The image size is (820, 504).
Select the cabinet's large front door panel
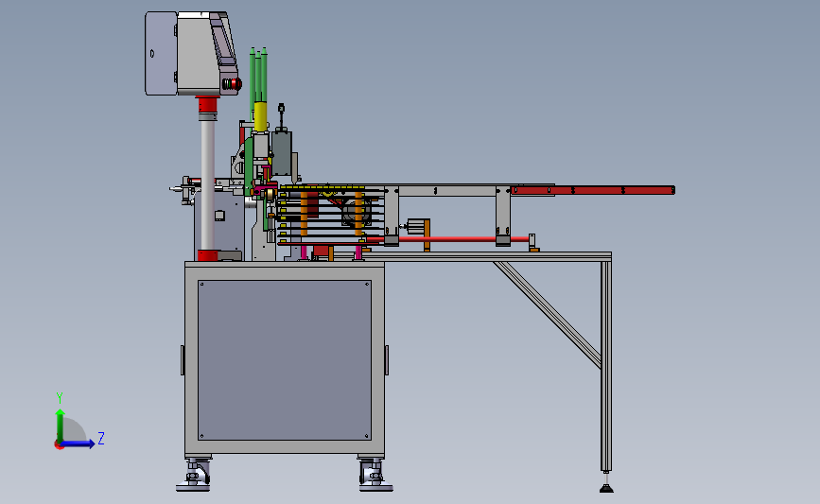[x=285, y=360]
